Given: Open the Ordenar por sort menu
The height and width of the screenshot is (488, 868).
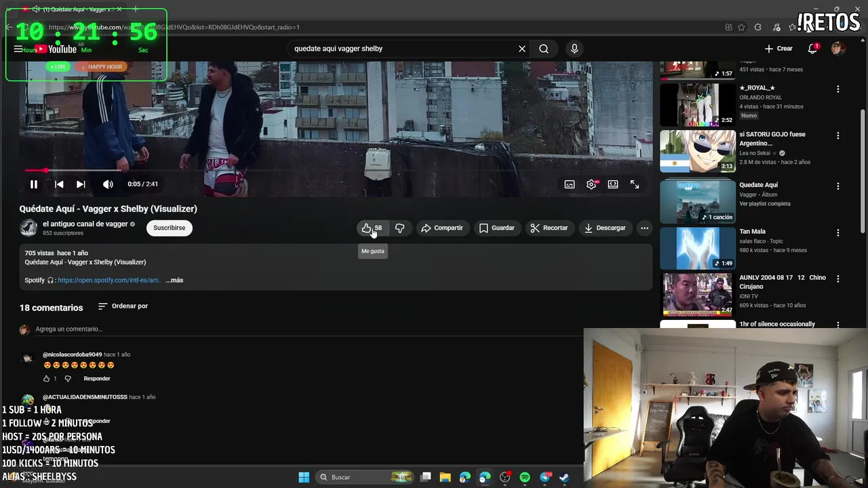Looking at the screenshot, I should (123, 306).
